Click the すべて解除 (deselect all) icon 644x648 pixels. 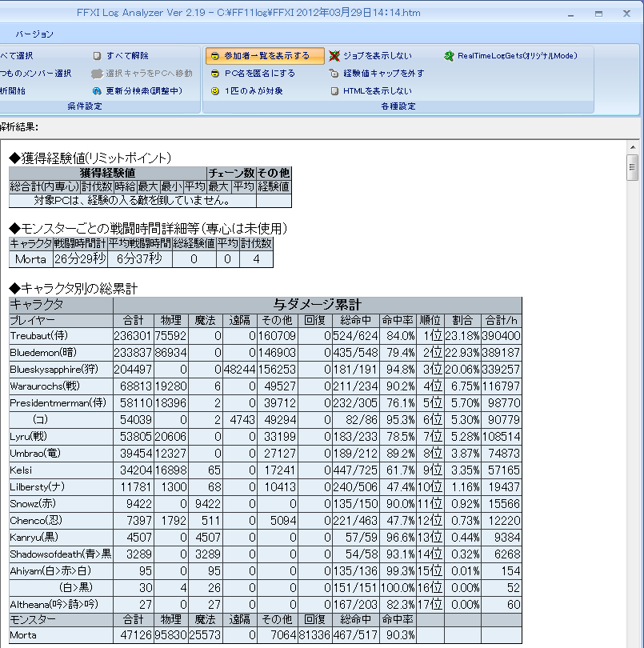(97, 56)
